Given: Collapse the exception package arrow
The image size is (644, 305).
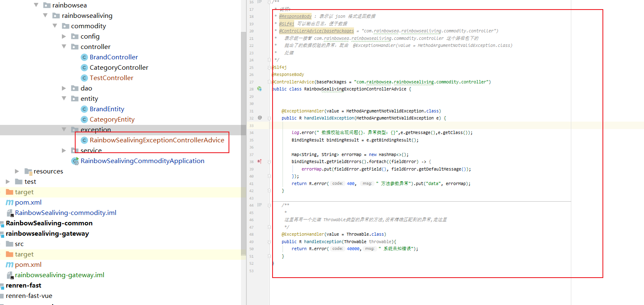Looking at the screenshot, I should [x=64, y=130].
